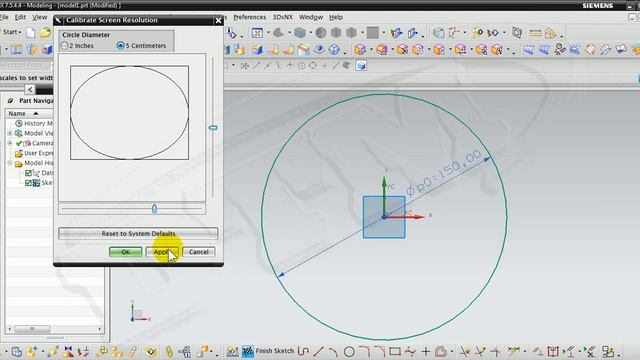Click the horizontal calibration slider handle
The image size is (640, 360).
(x=154, y=209)
